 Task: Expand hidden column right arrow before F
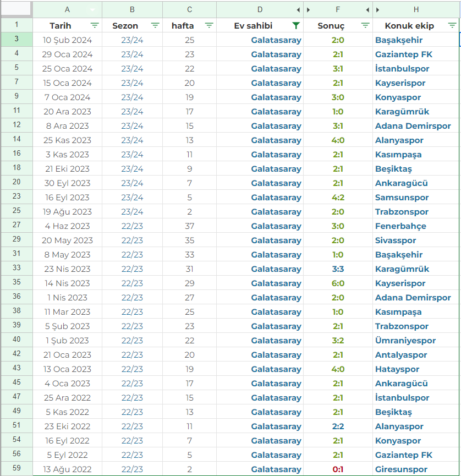click(x=309, y=10)
